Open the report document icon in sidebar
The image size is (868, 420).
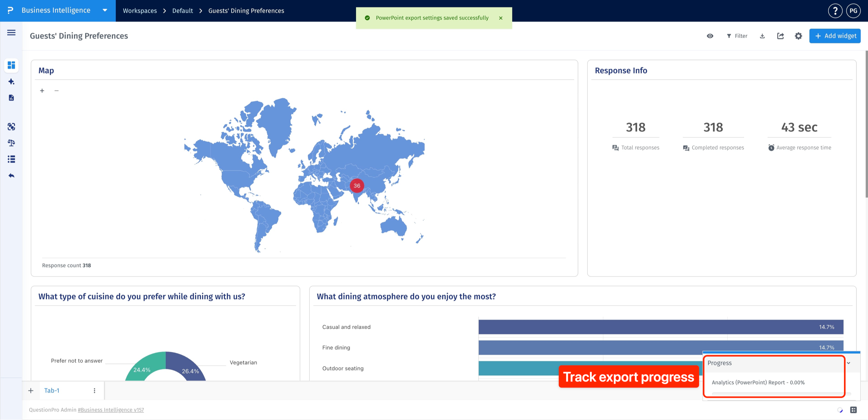click(x=11, y=98)
